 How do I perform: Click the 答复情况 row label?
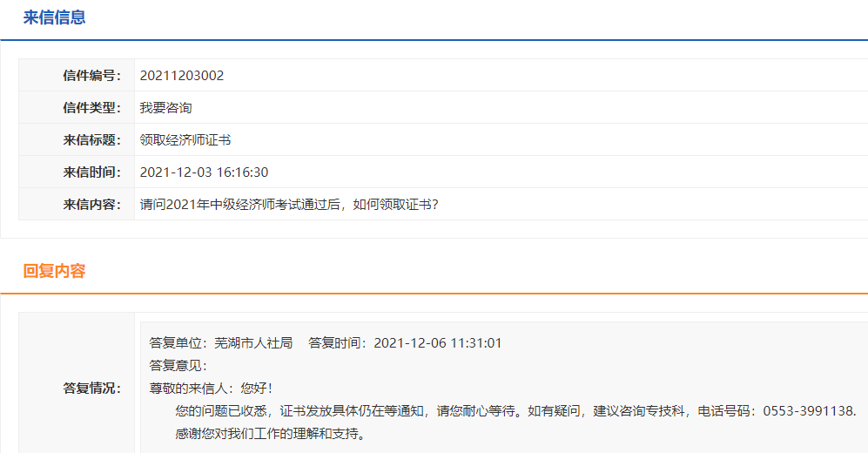point(91,389)
